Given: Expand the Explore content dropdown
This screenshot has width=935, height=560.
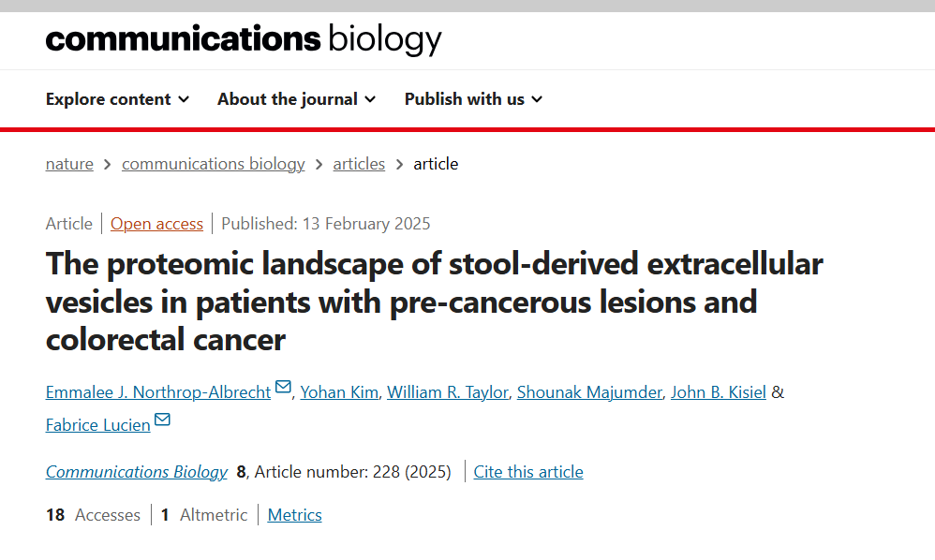Looking at the screenshot, I should point(117,99).
